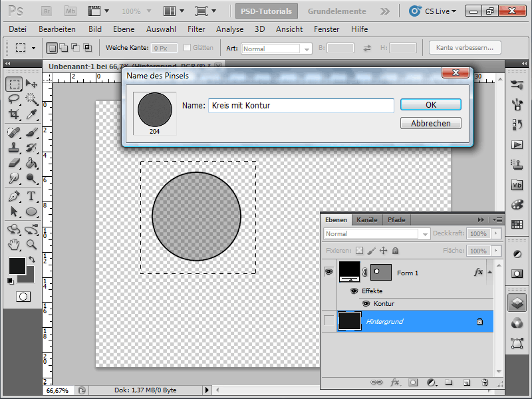Show more workspaces chevron
The height and width of the screenshot is (399, 532).
(385, 11)
